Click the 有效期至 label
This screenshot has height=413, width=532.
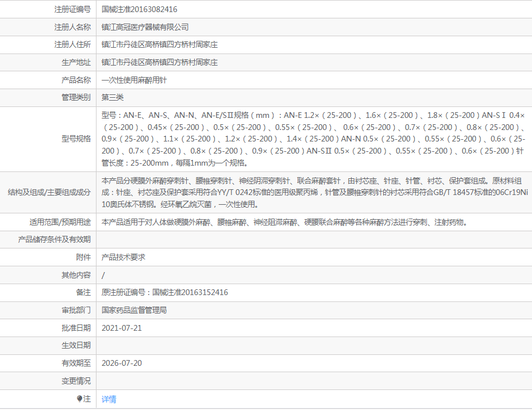pos(76,363)
